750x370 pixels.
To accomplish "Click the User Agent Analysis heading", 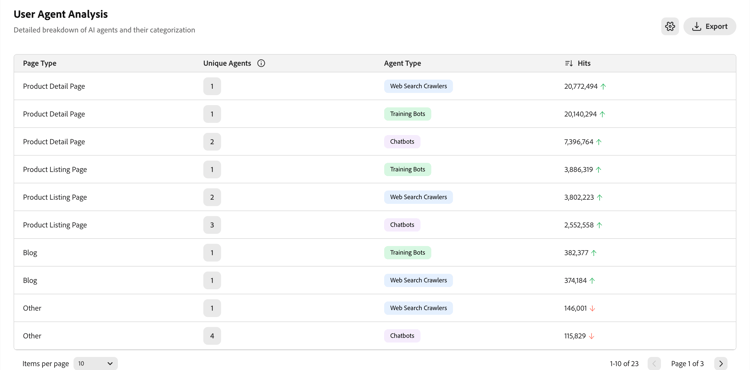I will coord(61,14).
